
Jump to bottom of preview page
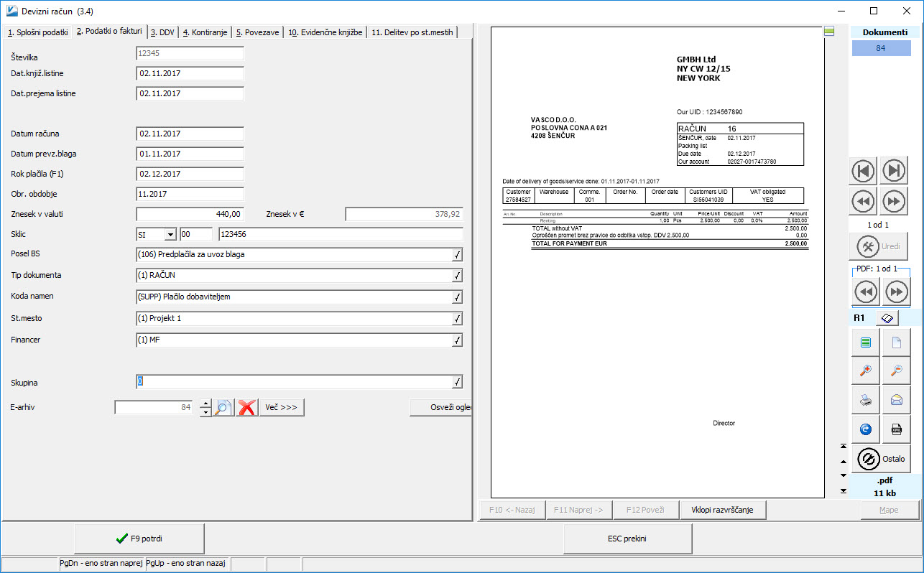(x=843, y=490)
